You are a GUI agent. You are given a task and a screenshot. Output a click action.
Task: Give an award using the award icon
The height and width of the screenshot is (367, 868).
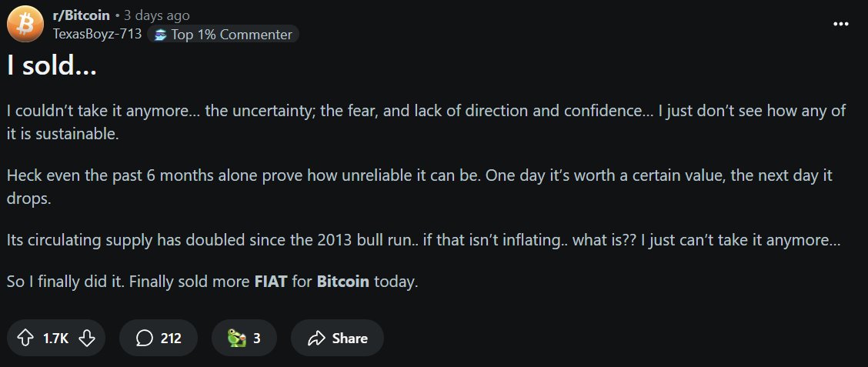(x=235, y=338)
